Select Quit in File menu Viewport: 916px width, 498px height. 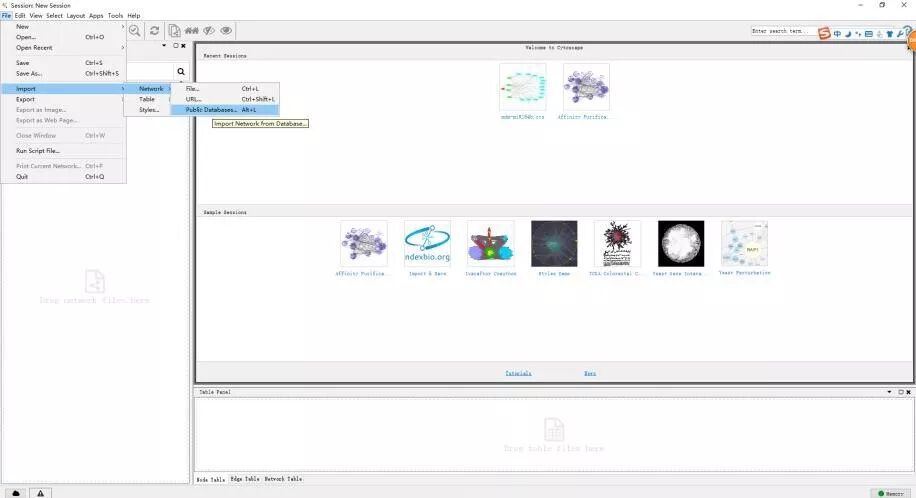63,177
